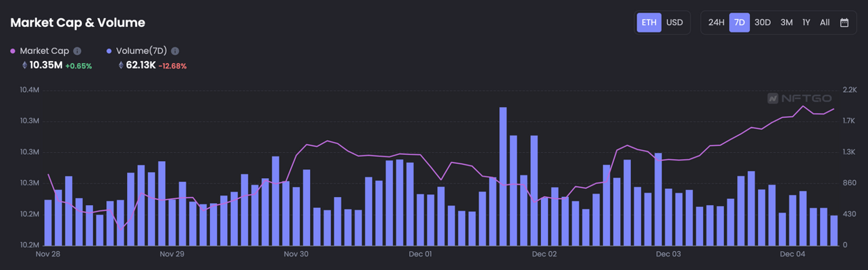Click the Nov 30 x-axis label
This screenshot has height=270, width=868.
pyautogui.click(x=296, y=254)
